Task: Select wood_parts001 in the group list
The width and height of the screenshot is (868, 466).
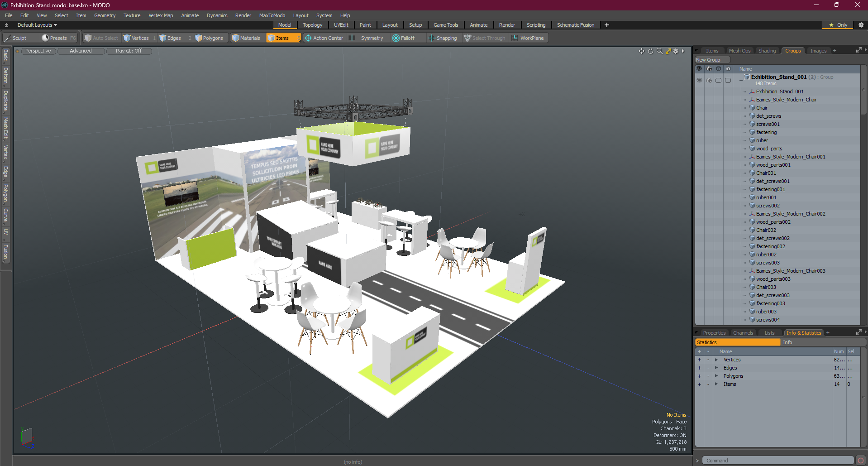Action: tap(773, 165)
